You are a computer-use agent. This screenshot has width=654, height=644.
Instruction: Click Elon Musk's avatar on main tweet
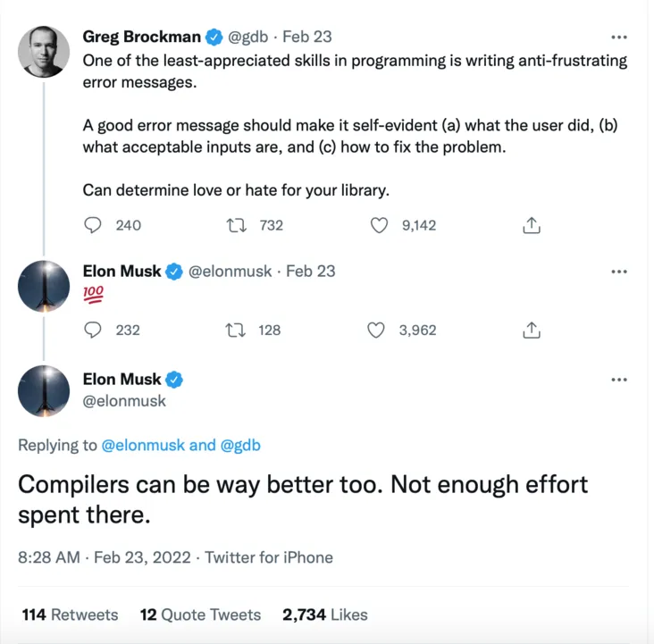[x=44, y=390]
